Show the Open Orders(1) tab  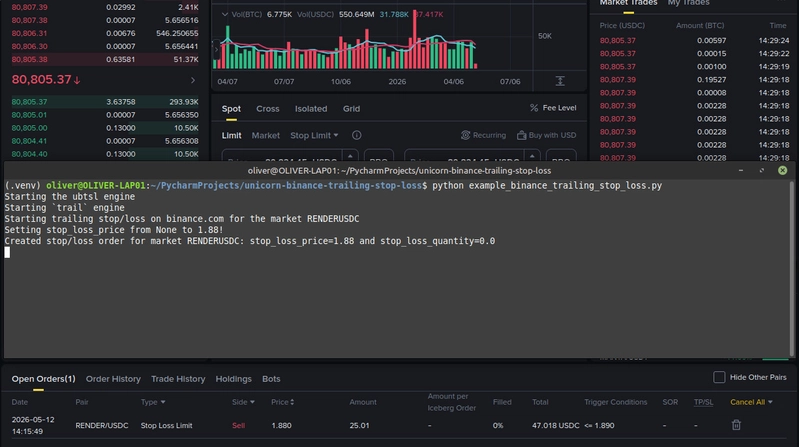(x=43, y=379)
